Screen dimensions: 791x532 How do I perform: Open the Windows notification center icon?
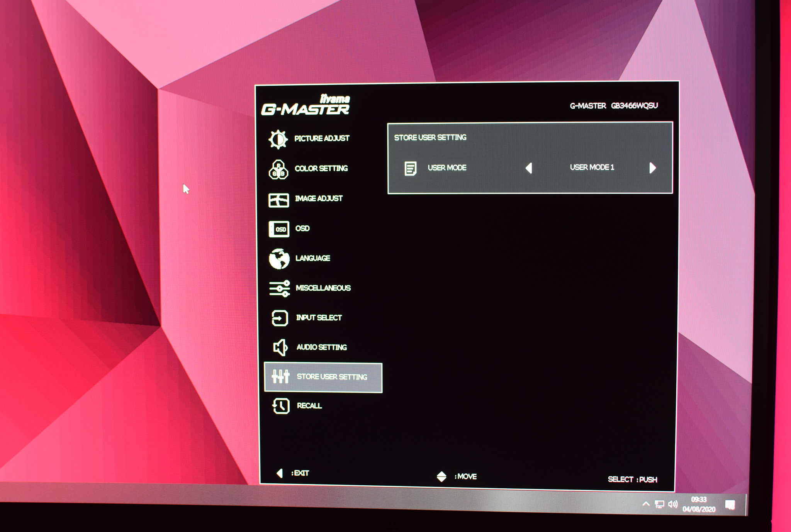pyautogui.click(x=730, y=505)
